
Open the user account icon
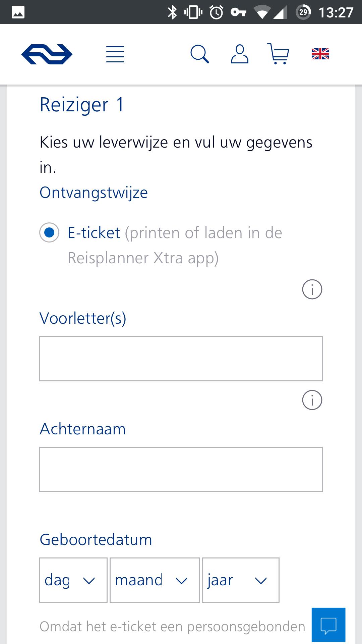240,54
